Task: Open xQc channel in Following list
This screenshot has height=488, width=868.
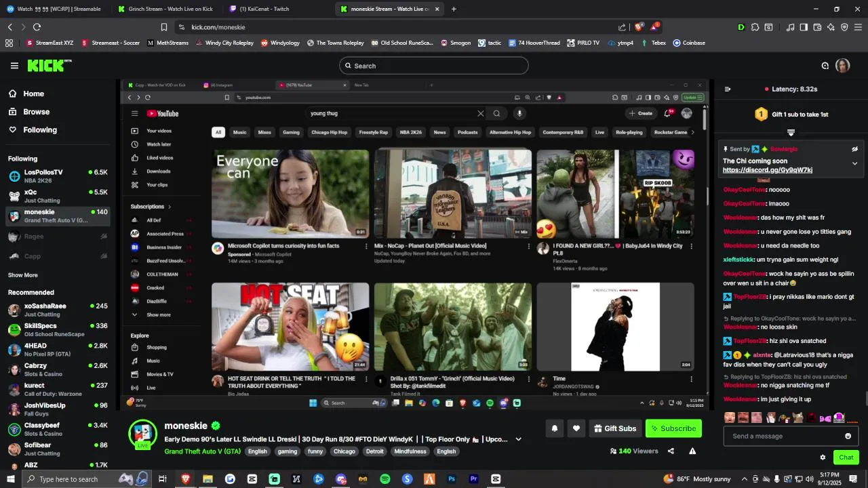Action: [58, 196]
